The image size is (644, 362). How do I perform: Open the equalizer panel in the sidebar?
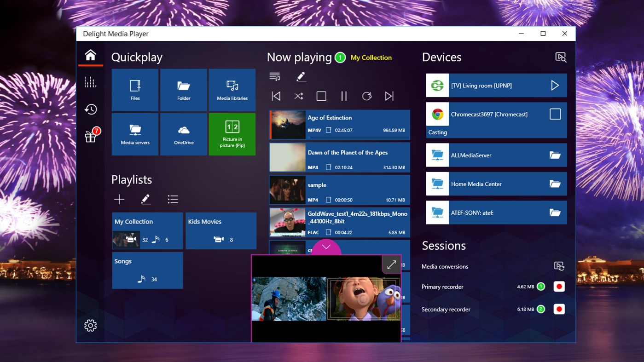[x=90, y=81]
